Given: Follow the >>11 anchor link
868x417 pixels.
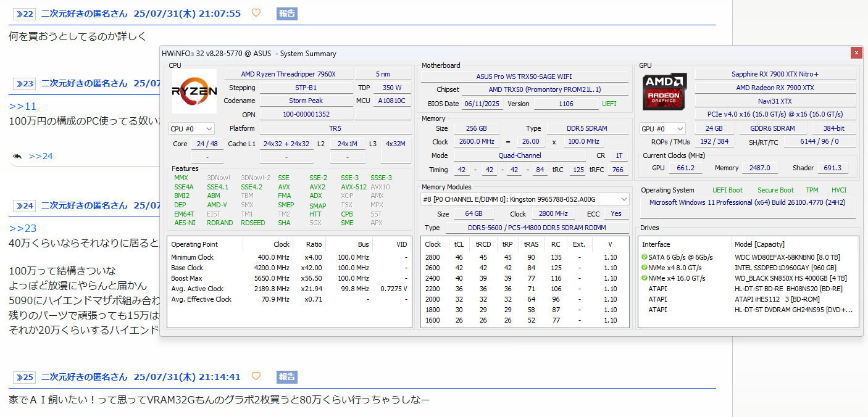Looking at the screenshot, I should pos(23,106).
